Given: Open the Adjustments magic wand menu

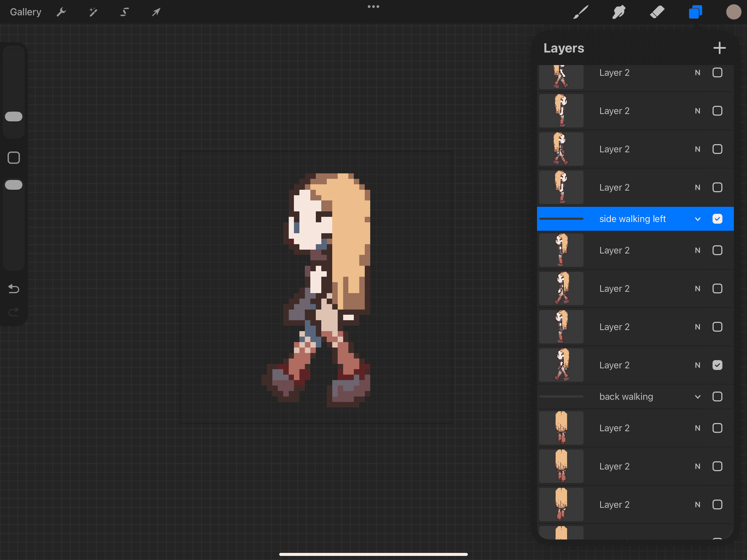Looking at the screenshot, I should (x=93, y=12).
